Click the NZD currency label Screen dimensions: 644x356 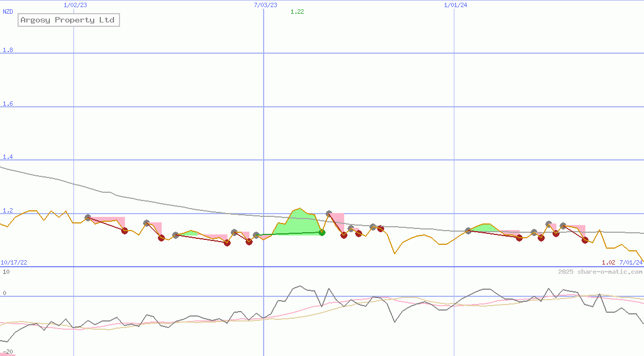8,12
